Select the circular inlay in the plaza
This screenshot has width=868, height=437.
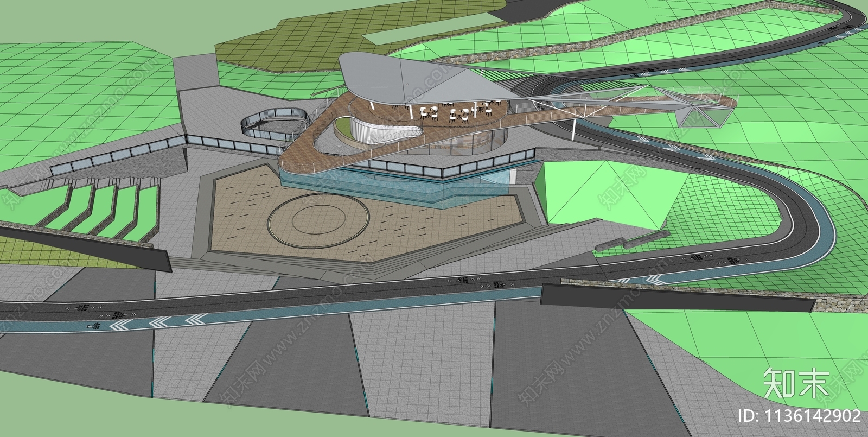(318, 220)
